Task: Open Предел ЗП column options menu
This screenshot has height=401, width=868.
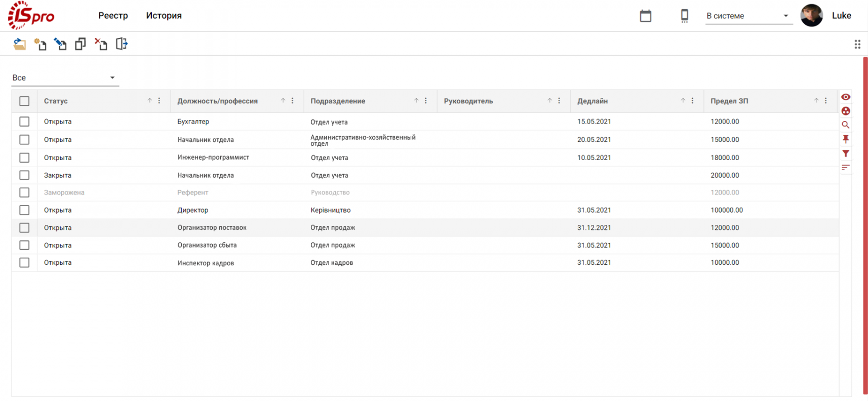Action: (x=825, y=101)
